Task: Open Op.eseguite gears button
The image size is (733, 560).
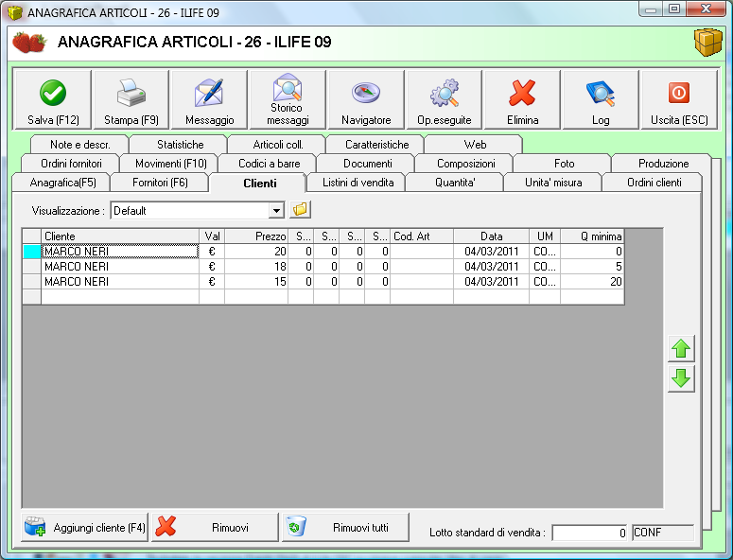Action: click(445, 99)
